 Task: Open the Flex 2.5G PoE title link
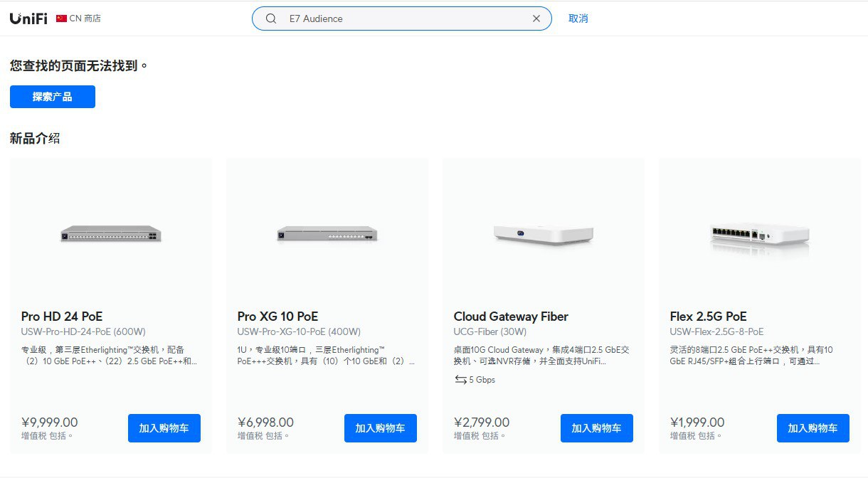point(708,317)
